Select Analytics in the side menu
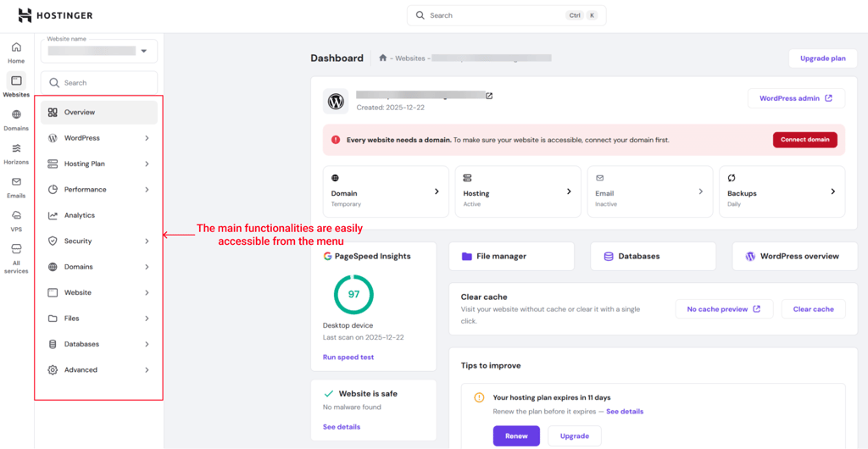Viewport: 868px width, 449px height. (x=99, y=215)
